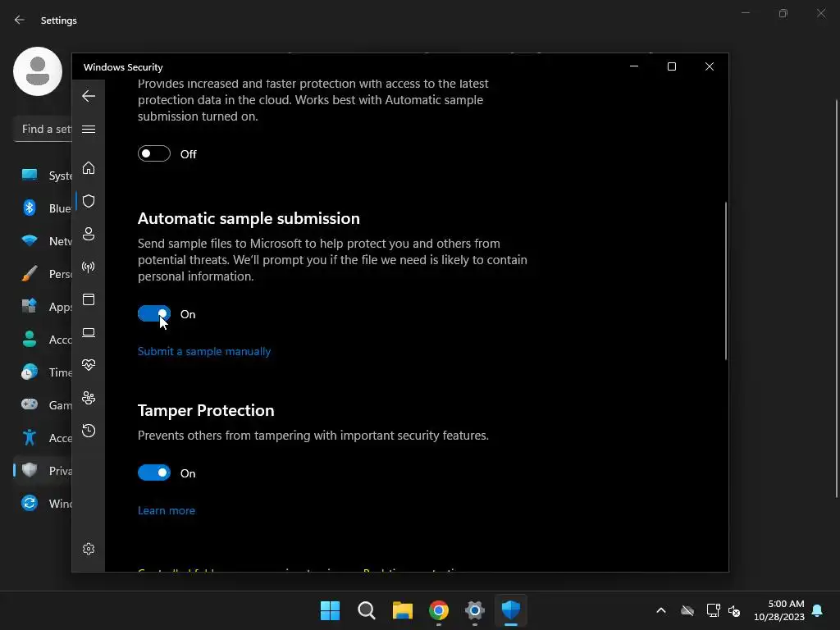Open App & browser control icon
Image resolution: width=840 pixels, height=630 pixels.
point(89,299)
